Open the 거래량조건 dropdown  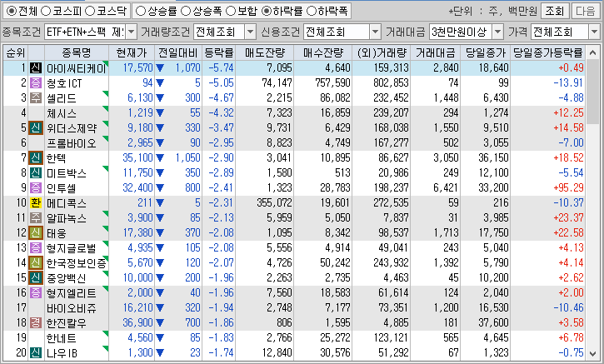(251, 32)
